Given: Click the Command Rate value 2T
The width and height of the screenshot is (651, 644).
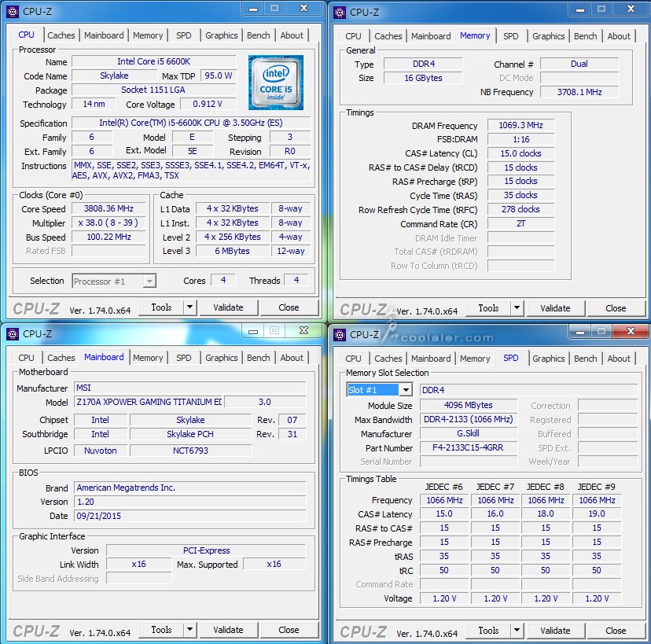Looking at the screenshot, I should coord(520,223).
